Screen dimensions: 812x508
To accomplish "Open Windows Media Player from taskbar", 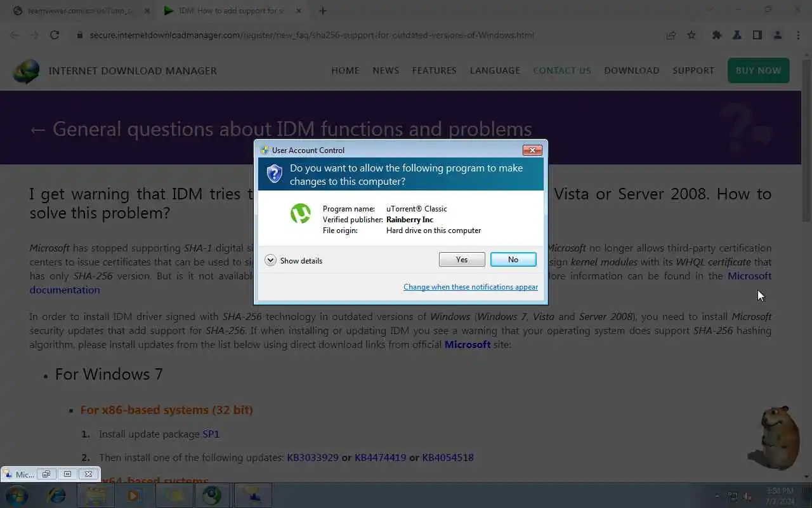I will (x=134, y=495).
